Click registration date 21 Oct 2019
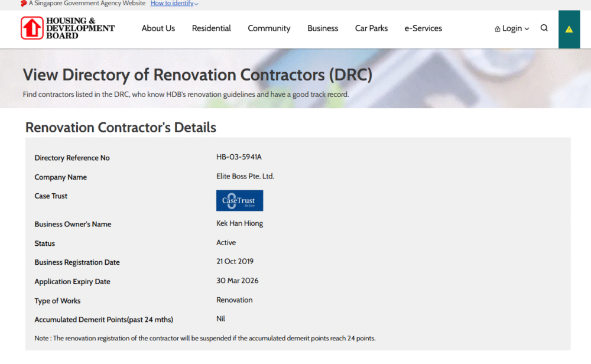The image size is (591, 364). click(235, 261)
